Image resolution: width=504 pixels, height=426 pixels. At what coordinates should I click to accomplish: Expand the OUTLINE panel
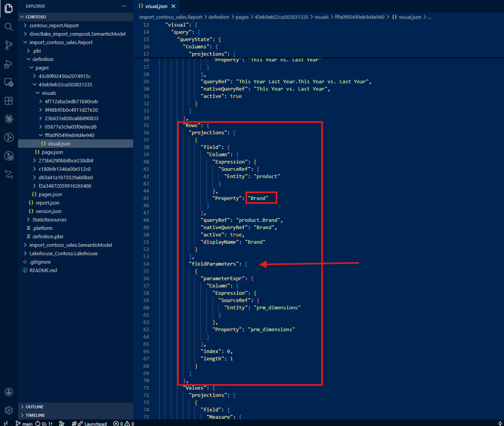point(76,407)
